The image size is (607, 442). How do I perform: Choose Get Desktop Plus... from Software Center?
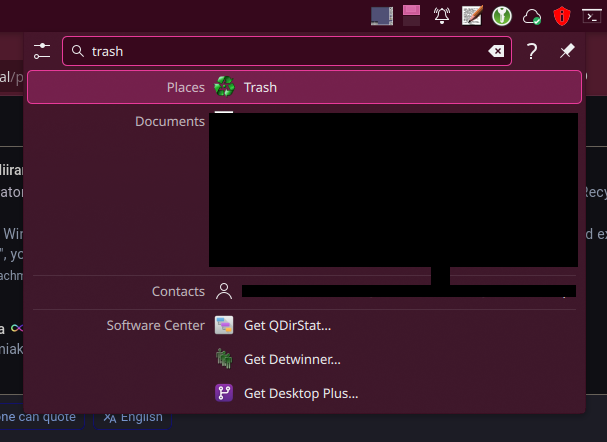coord(300,393)
